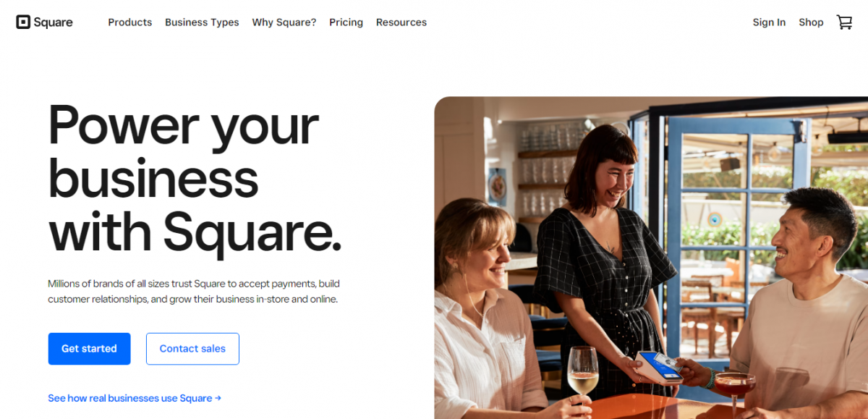Expand the Resources navigation menu
This screenshot has height=419, width=868.
(401, 22)
